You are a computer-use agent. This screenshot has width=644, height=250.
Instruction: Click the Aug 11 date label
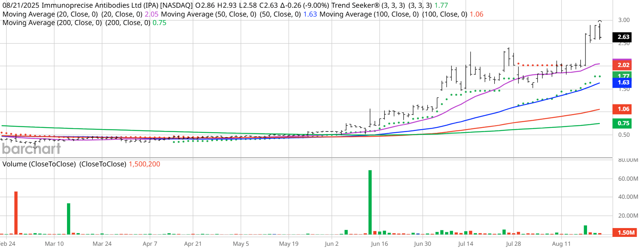561,243
